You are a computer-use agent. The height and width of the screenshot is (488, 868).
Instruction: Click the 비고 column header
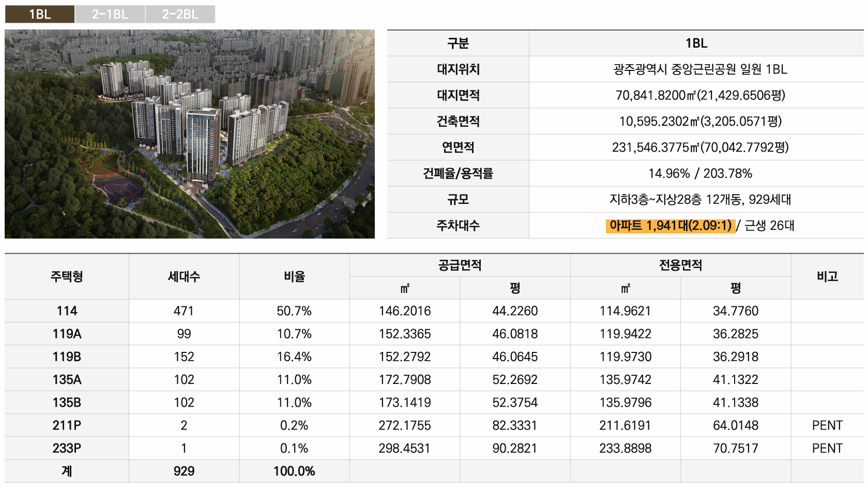click(827, 276)
